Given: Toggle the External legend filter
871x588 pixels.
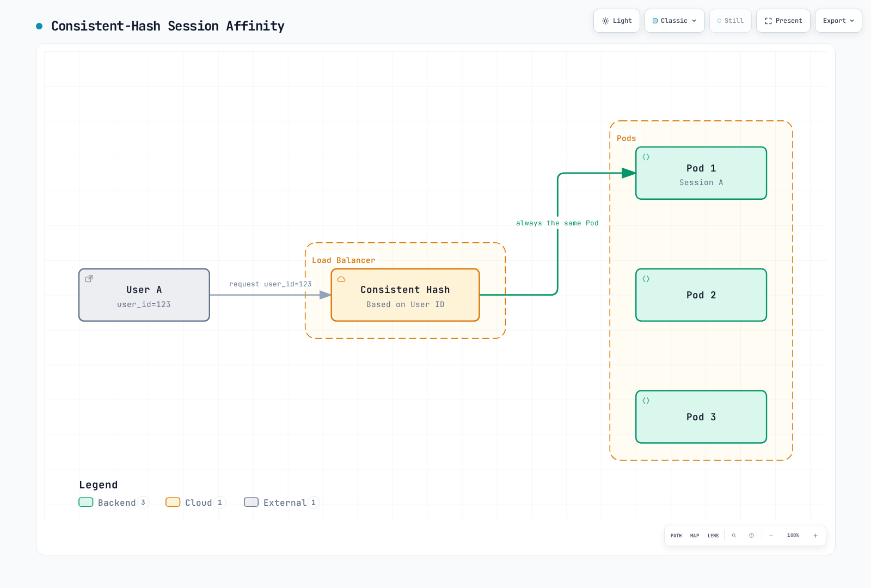Looking at the screenshot, I should coord(282,503).
